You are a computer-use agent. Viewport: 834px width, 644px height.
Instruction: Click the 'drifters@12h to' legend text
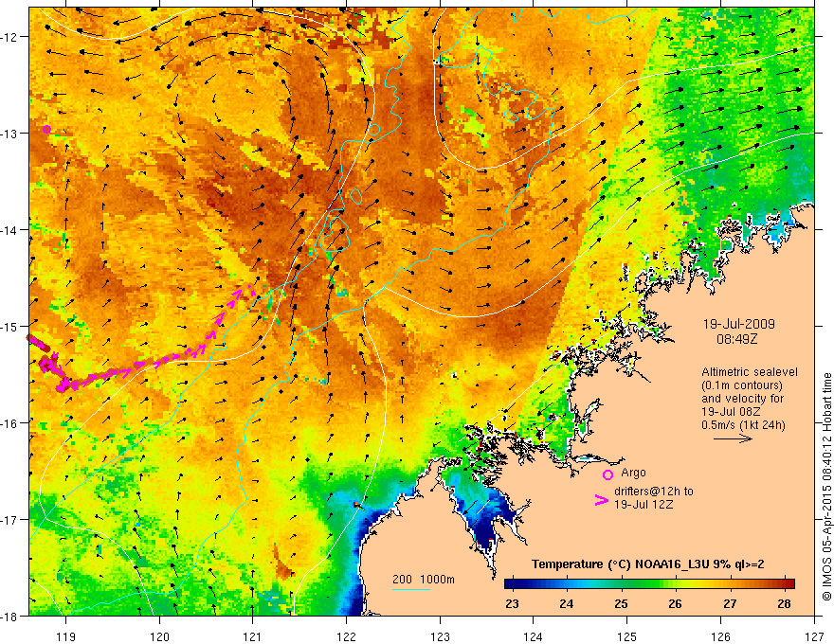coord(654,492)
